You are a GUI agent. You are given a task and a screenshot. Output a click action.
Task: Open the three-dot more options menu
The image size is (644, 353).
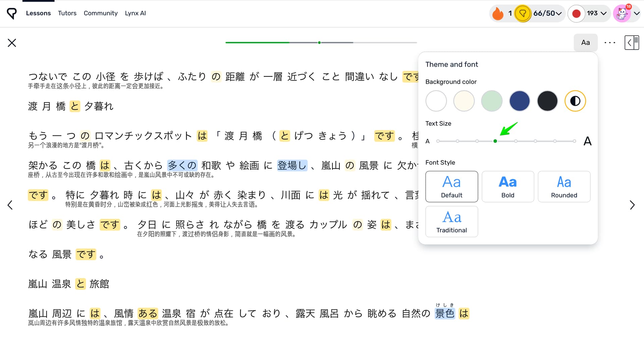click(609, 43)
